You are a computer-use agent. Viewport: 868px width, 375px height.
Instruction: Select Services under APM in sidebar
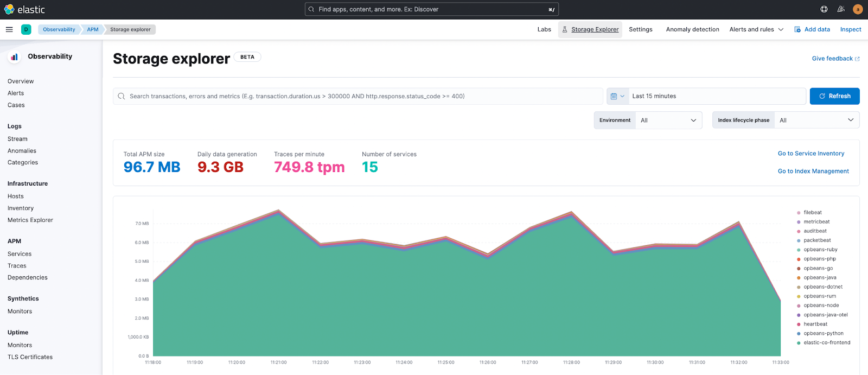pos(20,254)
